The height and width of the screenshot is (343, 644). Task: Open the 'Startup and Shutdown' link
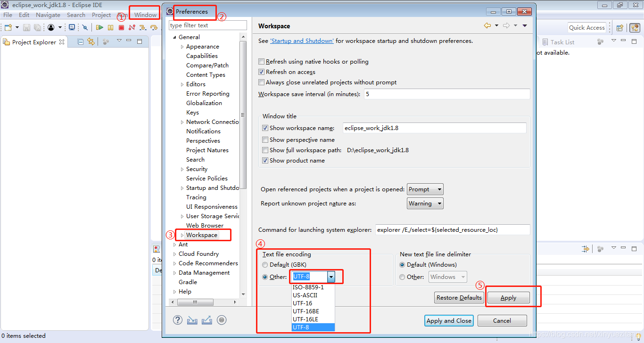(x=302, y=41)
